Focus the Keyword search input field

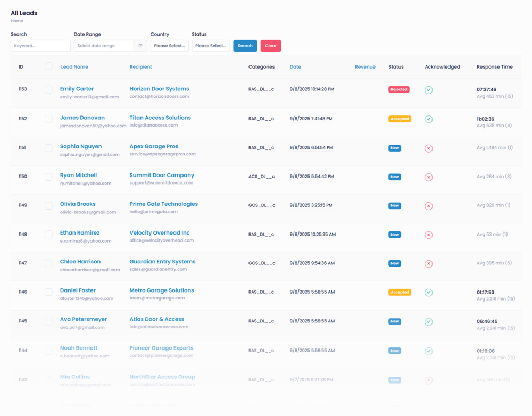(40, 46)
